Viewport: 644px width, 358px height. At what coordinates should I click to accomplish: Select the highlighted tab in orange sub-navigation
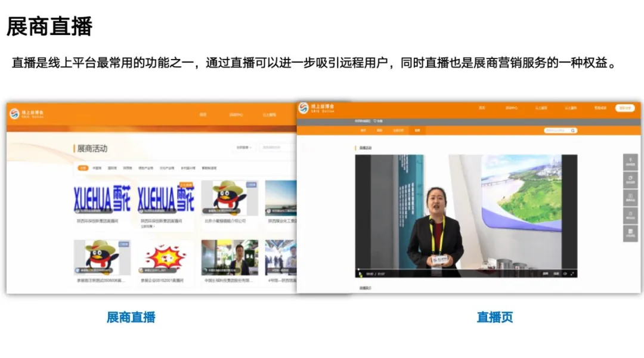[x=417, y=130]
